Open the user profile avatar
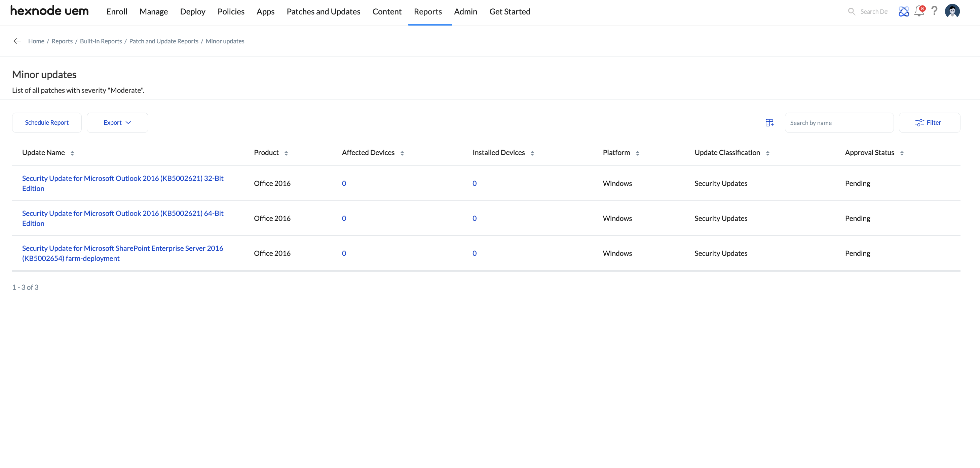The image size is (980, 468). 952,11
